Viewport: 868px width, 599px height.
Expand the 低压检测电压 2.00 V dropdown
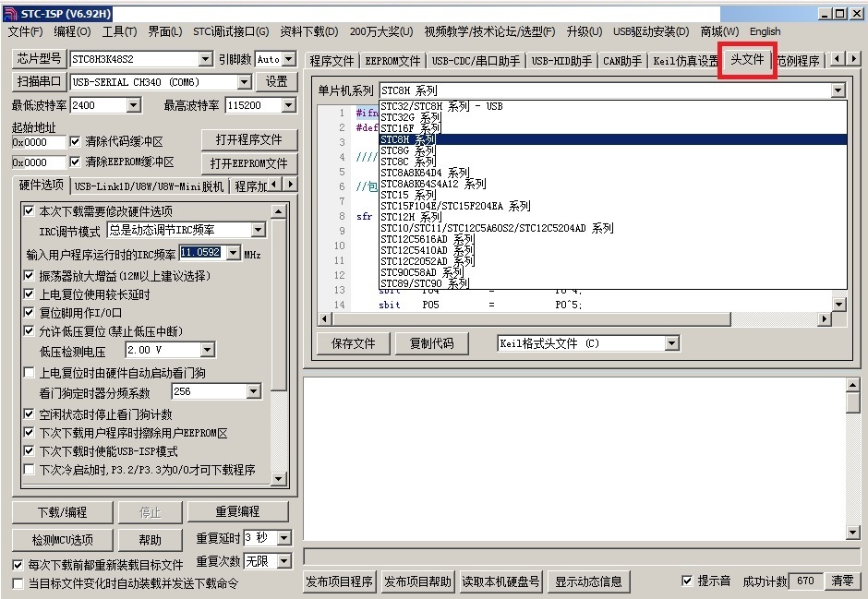coord(207,350)
